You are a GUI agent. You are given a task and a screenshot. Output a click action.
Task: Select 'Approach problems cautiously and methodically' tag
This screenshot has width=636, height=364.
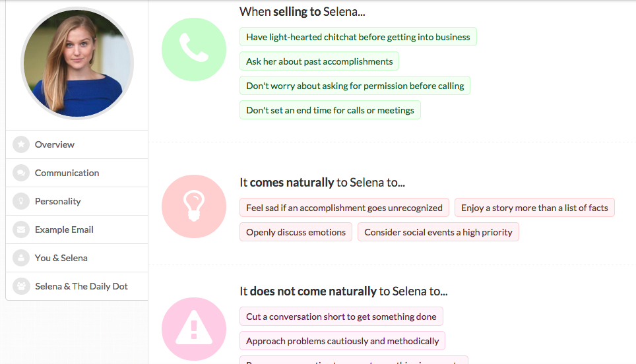click(x=342, y=341)
